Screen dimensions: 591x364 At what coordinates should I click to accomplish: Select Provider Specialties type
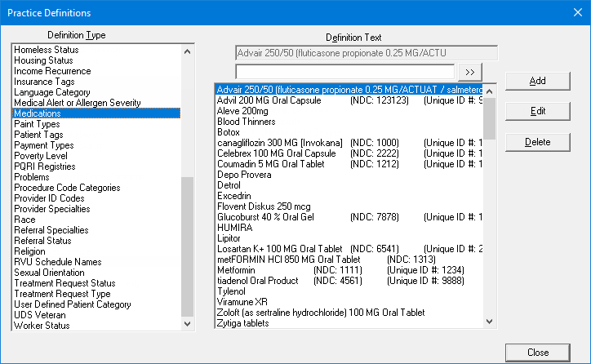96,209
